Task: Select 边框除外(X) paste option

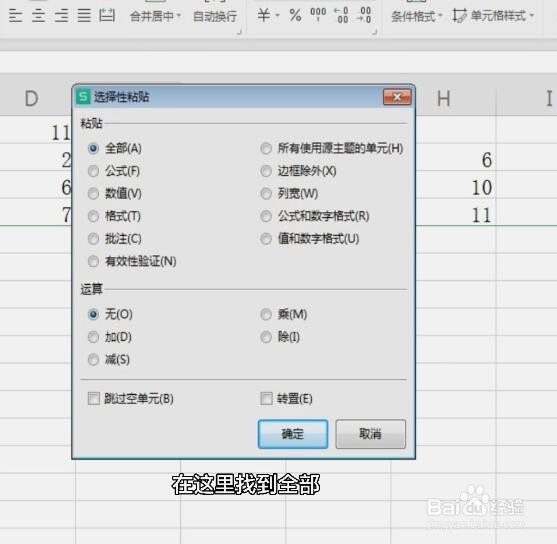Action: 298,171
